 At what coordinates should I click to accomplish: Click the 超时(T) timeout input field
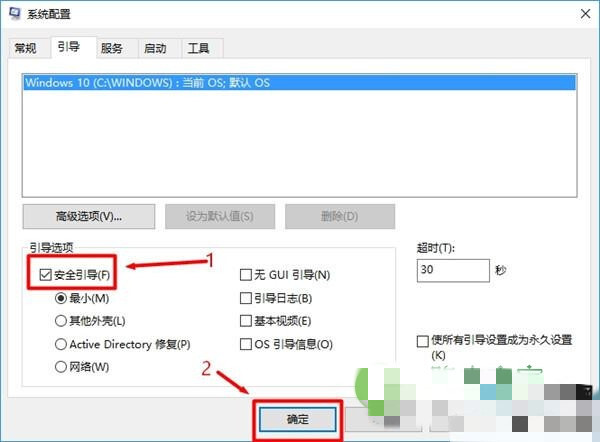coord(453,270)
